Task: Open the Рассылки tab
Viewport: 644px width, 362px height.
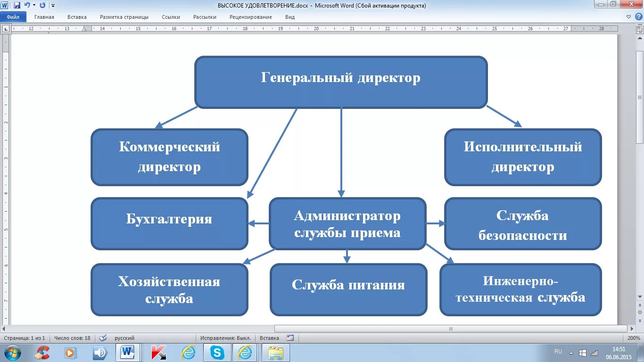Action: point(205,17)
